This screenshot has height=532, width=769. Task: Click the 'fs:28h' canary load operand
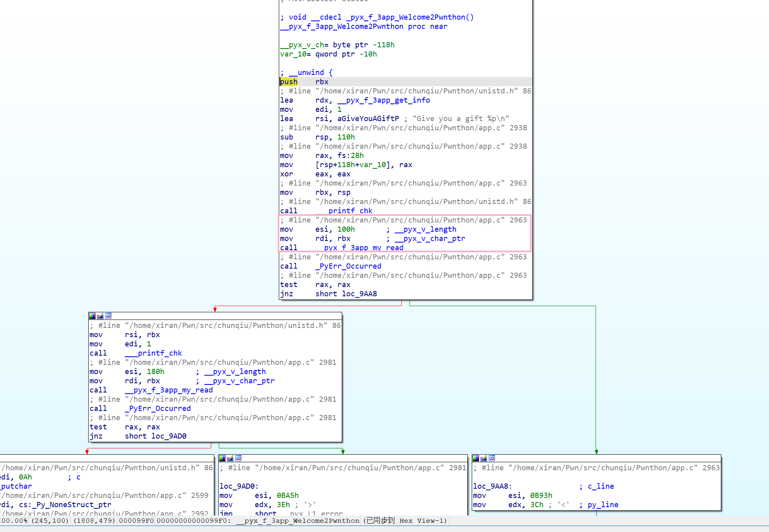pos(351,156)
